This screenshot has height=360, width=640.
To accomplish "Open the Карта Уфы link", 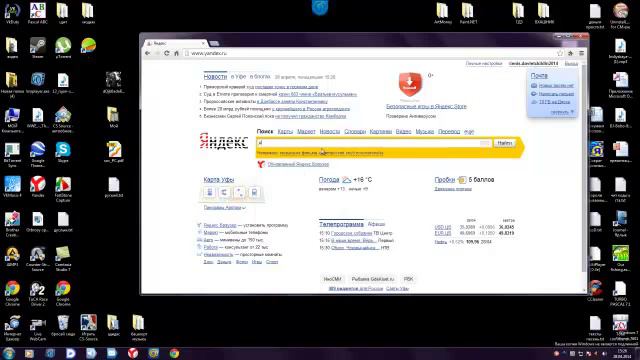I will (219, 180).
